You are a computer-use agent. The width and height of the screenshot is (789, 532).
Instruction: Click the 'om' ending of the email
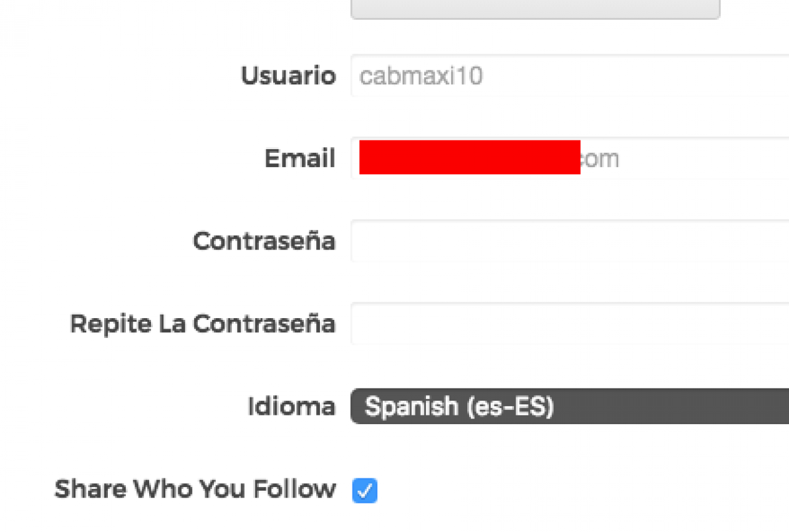[601, 159]
